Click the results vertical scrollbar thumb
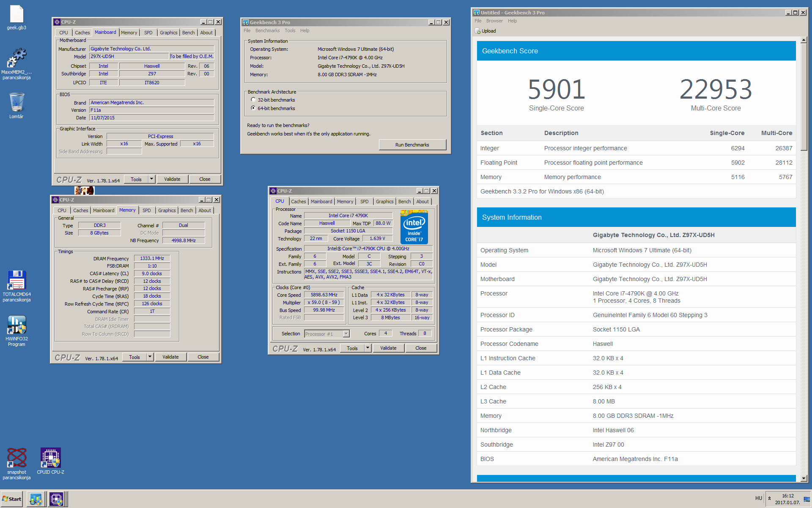812x508 pixels. tap(804, 97)
